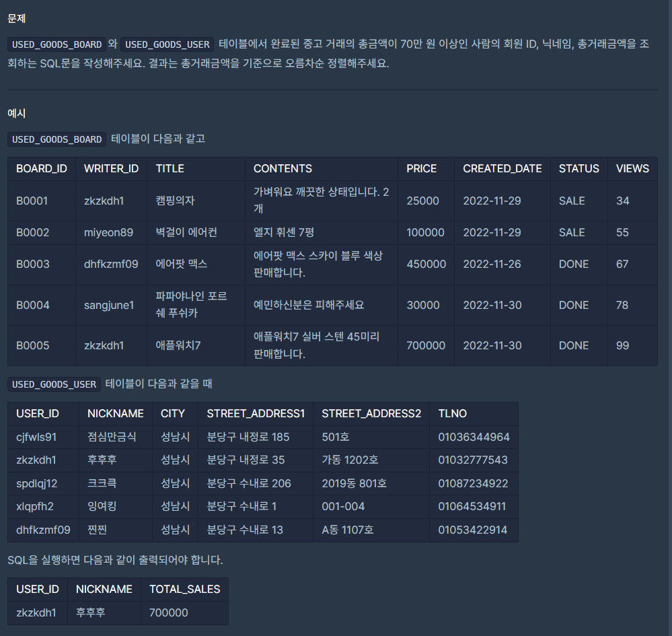
Task: Click price value 25000
Action: (422, 201)
